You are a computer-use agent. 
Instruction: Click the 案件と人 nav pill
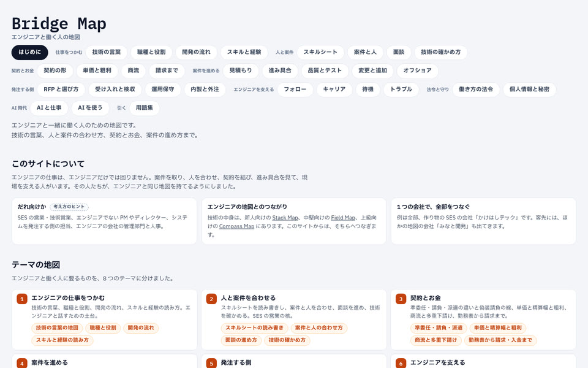click(365, 52)
